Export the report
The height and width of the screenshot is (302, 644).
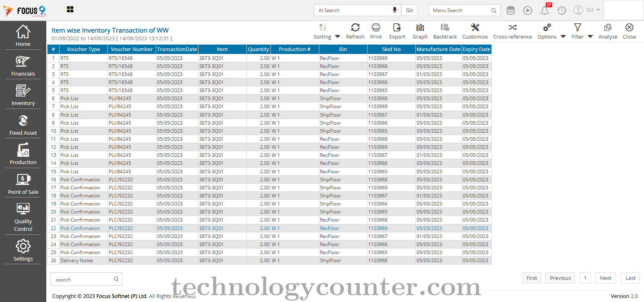[397, 31]
